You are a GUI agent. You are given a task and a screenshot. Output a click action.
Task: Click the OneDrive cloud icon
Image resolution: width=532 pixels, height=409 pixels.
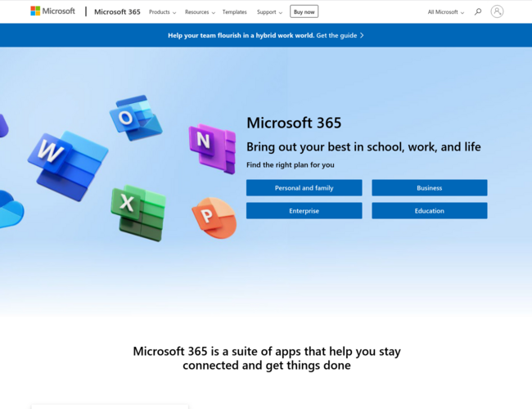tap(11, 209)
